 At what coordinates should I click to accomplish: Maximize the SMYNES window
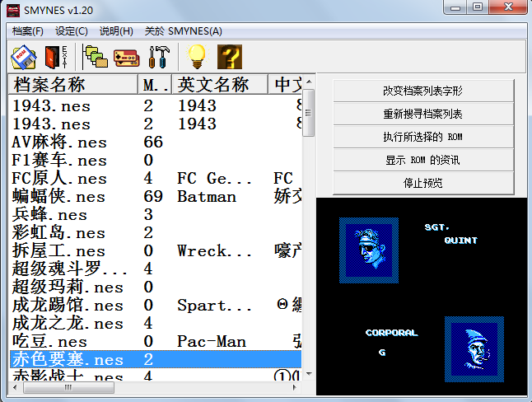click(478, 7)
